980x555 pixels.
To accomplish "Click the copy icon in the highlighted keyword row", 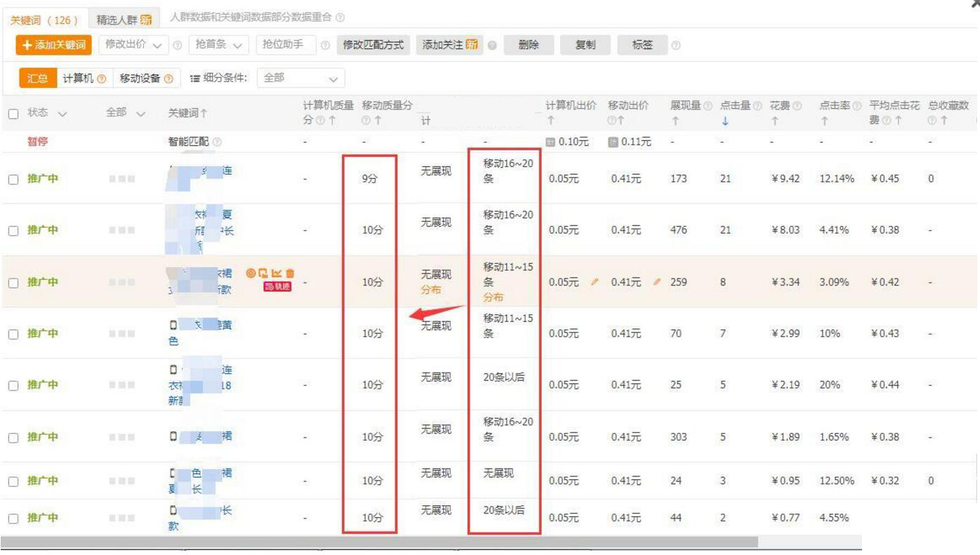I will (263, 273).
